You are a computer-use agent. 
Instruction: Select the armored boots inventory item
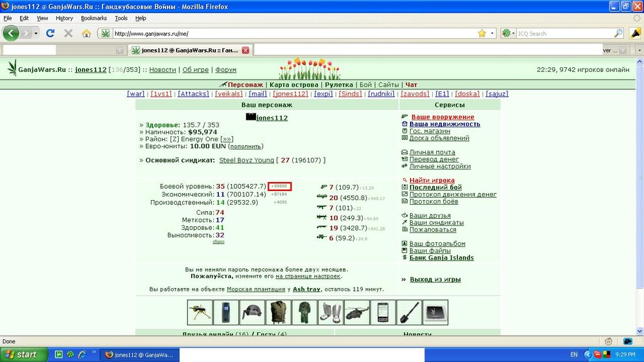pyautogui.click(x=330, y=312)
